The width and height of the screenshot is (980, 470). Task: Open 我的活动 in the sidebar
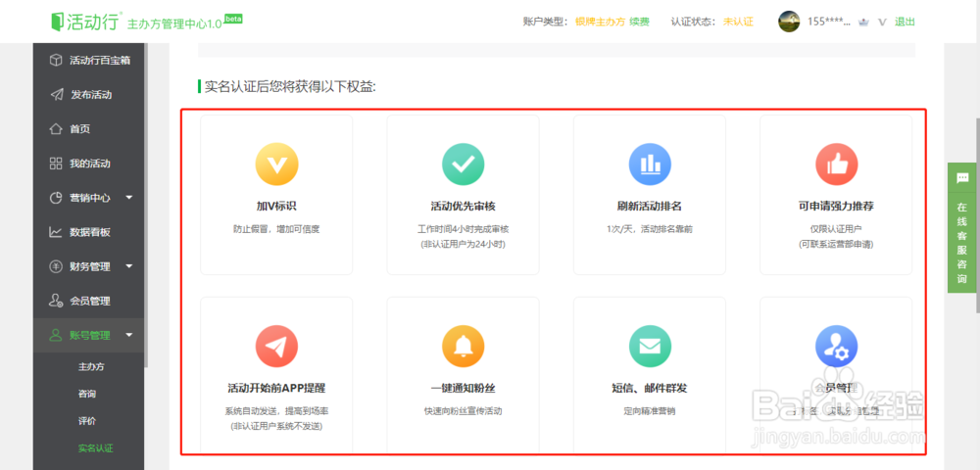(x=89, y=164)
